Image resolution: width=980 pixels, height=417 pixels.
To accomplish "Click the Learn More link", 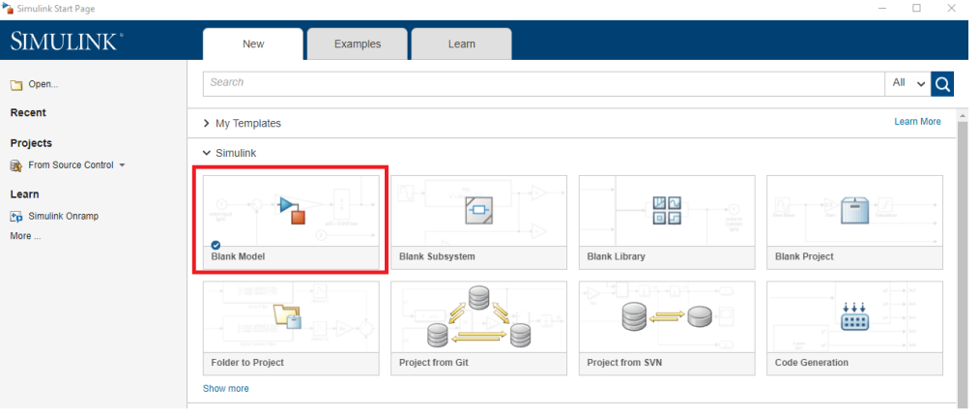I will (x=917, y=122).
